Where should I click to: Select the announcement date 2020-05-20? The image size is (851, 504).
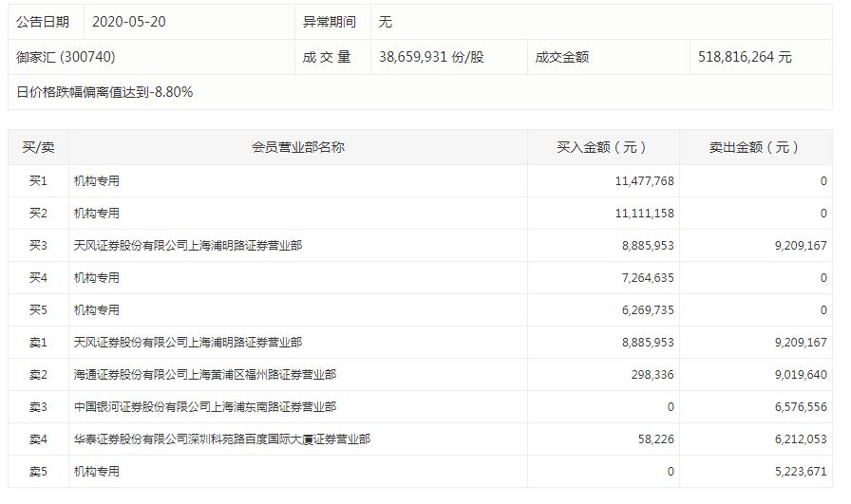128,21
